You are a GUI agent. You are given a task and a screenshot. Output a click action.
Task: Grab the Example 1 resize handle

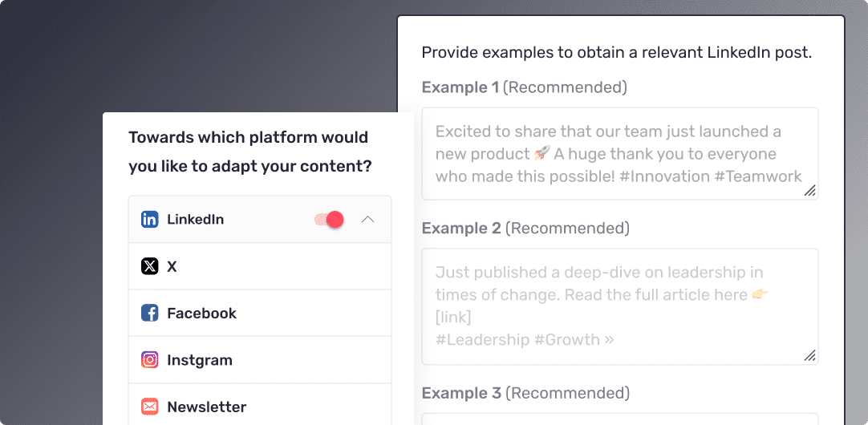coord(809,191)
